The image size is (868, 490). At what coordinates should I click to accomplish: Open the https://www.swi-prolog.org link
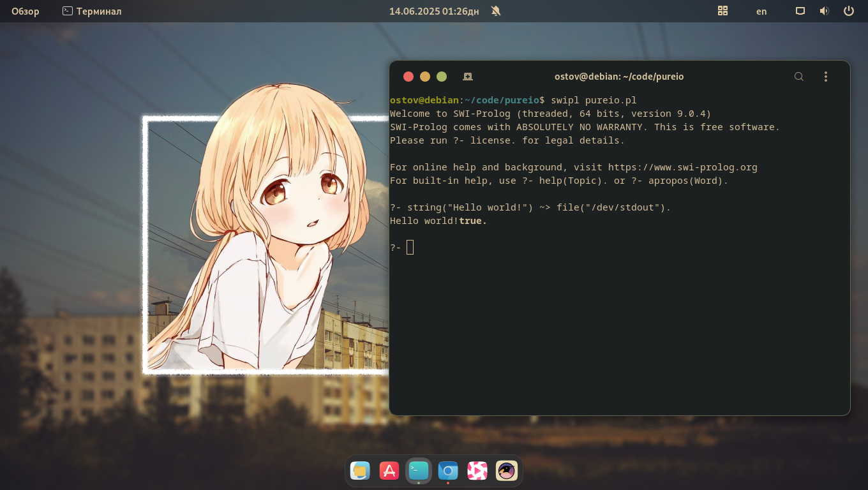click(x=682, y=167)
